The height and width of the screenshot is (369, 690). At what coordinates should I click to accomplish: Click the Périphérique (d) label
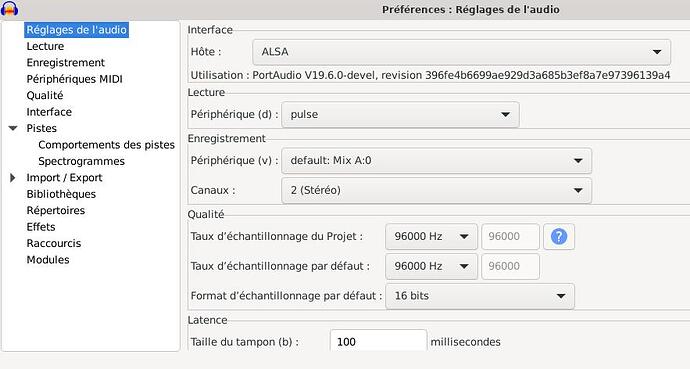(x=235, y=114)
